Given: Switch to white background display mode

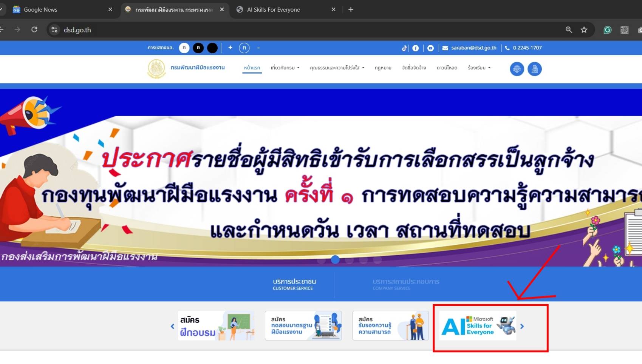Looking at the screenshot, I should click(x=184, y=48).
